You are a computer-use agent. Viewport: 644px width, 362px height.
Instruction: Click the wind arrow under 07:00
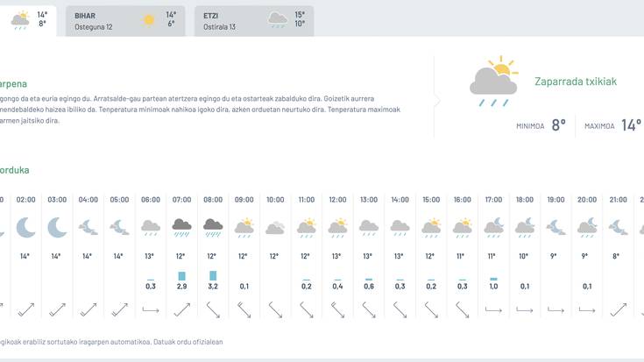tap(182, 309)
